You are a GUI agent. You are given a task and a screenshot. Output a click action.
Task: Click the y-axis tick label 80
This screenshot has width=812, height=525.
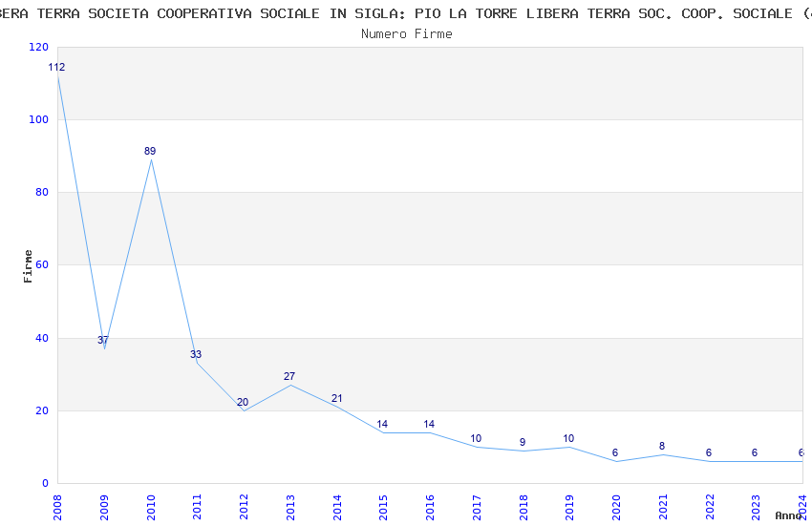click(x=42, y=192)
